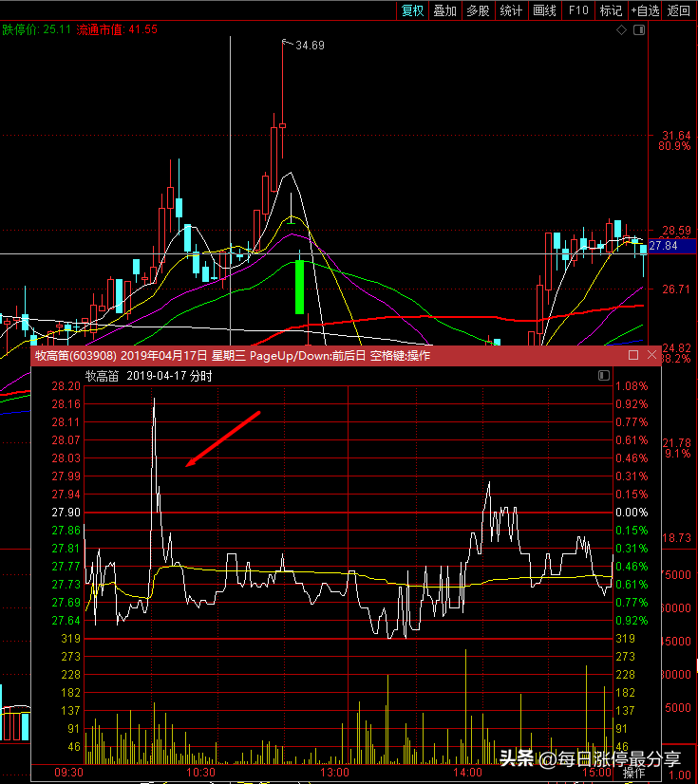Viewport: 698px width, 784px height.
Task: Toggle the side panel icon above K-line chart
Action: tap(639, 30)
